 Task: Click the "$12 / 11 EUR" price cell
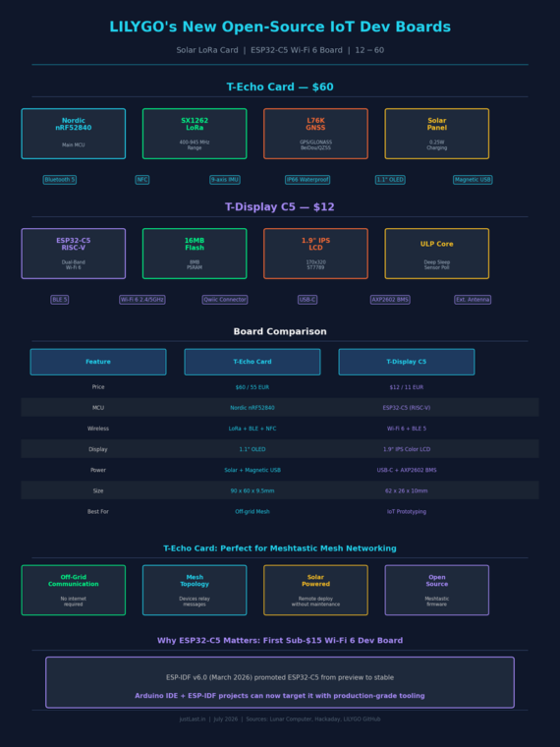click(407, 387)
